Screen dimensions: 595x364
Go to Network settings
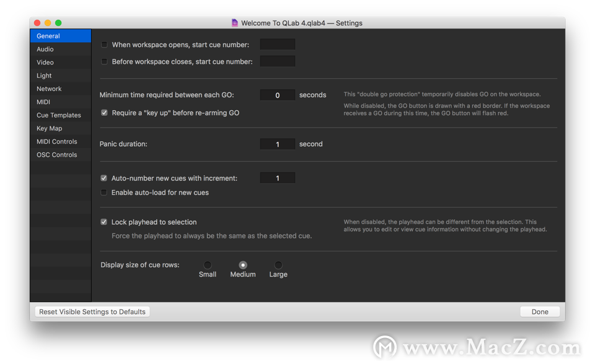[x=60, y=89]
